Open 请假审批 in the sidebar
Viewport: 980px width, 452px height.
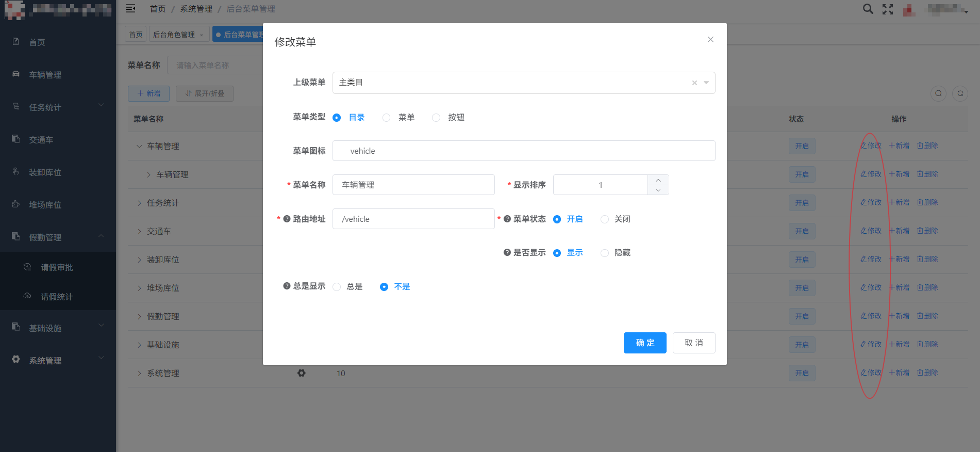[58, 267]
